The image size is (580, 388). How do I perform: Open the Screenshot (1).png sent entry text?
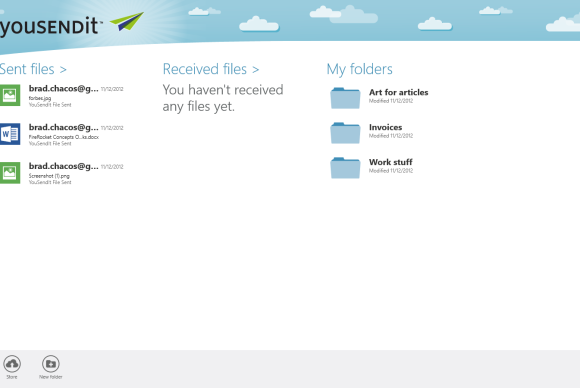click(49, 176)
